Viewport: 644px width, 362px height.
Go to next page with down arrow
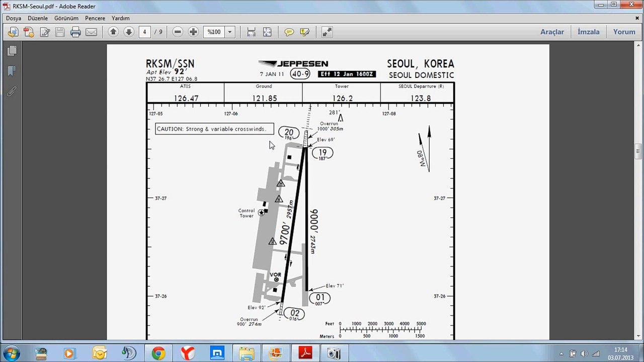coord(128,32)
